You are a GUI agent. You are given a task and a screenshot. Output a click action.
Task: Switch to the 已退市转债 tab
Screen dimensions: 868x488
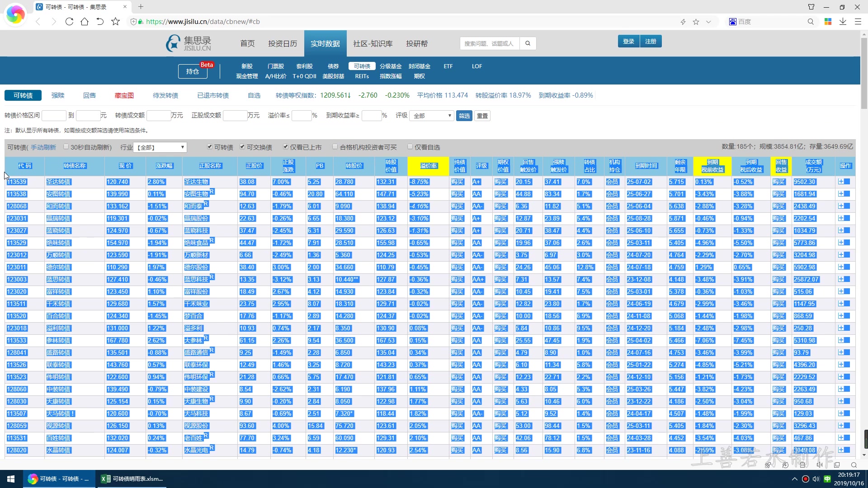click(x=213, y=95)
